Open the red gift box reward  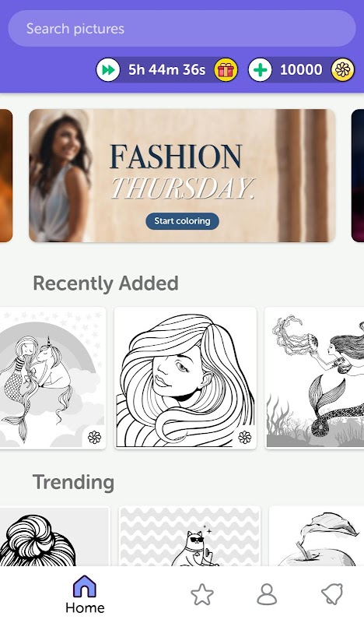pos(226,70)
